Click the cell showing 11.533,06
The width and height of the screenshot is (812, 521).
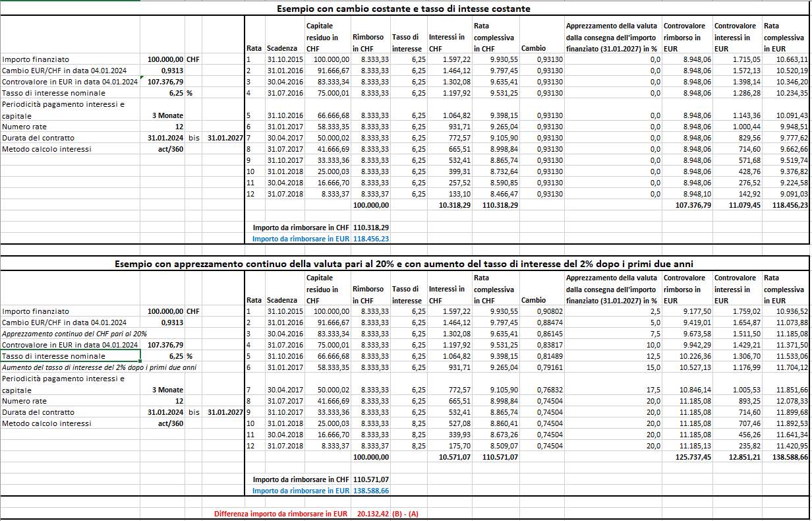[786, 356]
